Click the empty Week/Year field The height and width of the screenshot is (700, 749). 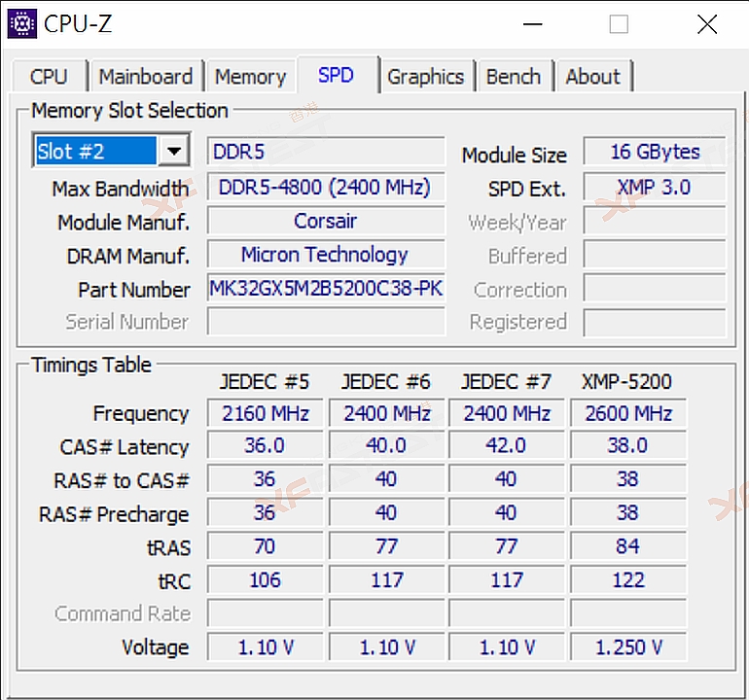(x=655, y=221)
